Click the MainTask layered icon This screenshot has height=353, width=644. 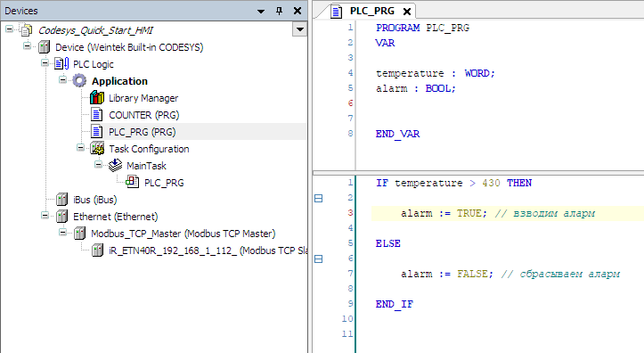[x=115, y=165]
